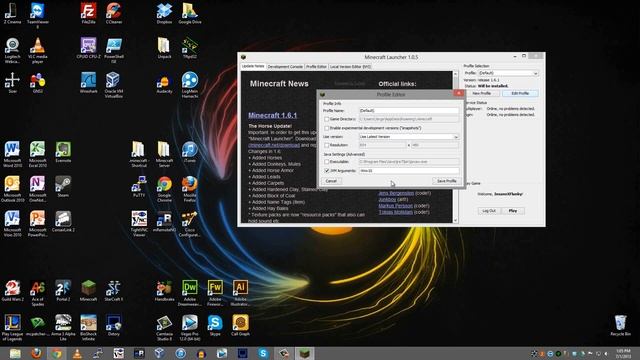Open the VLC cone icon on the taskbar
The width and height of the screenshot is (640, 360).
77,354
